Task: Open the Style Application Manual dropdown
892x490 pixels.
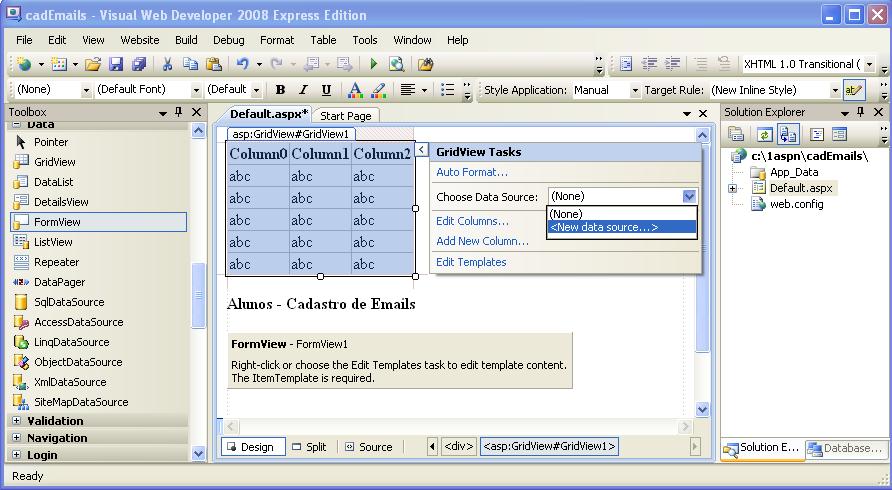Action: 635,90
